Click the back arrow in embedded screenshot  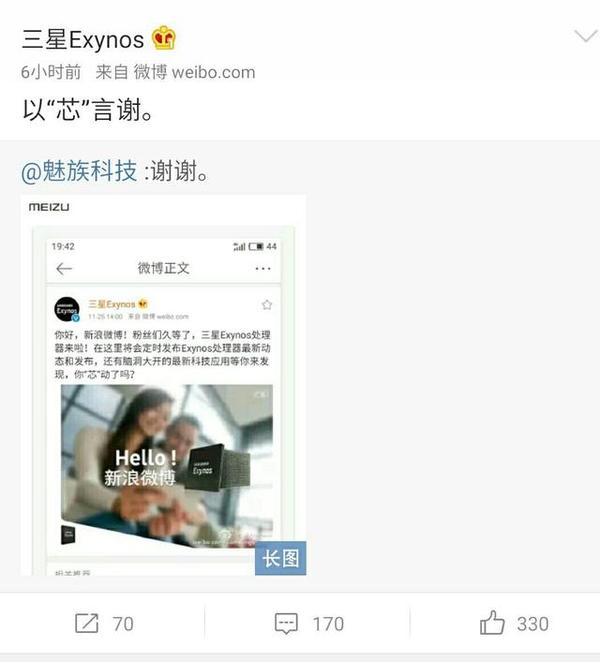click(64, 269)
